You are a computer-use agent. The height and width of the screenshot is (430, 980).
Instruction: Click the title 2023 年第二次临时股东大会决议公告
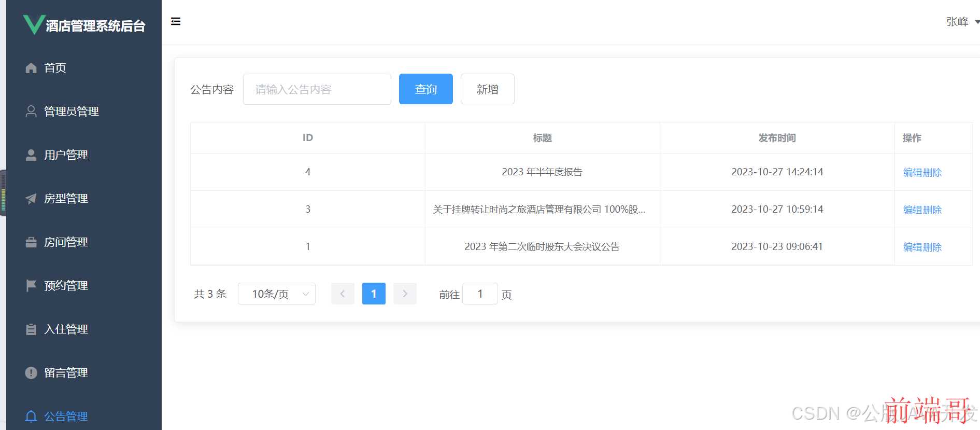[542, 246]
